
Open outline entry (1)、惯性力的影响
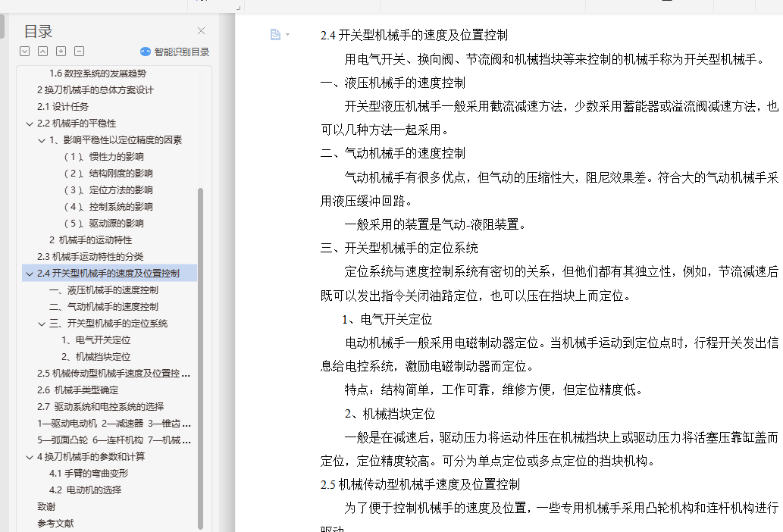[x=104, y=157]
